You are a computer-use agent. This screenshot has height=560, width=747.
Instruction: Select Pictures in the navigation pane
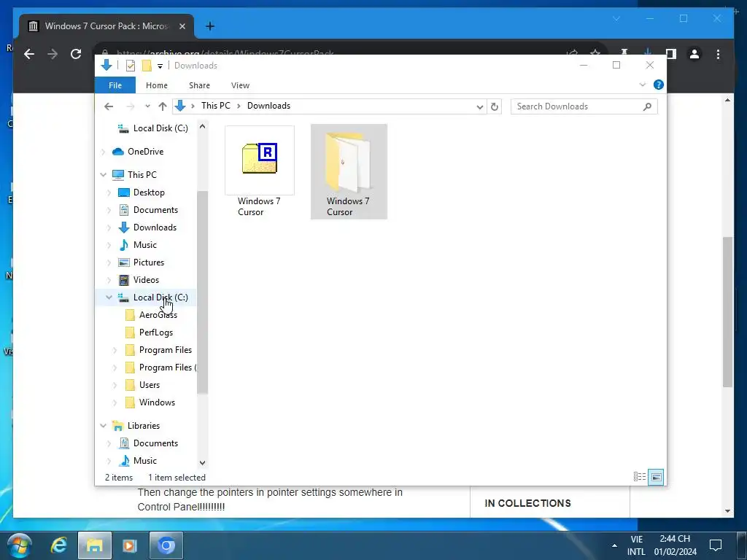pyautogui.click(x=149, y=262)
